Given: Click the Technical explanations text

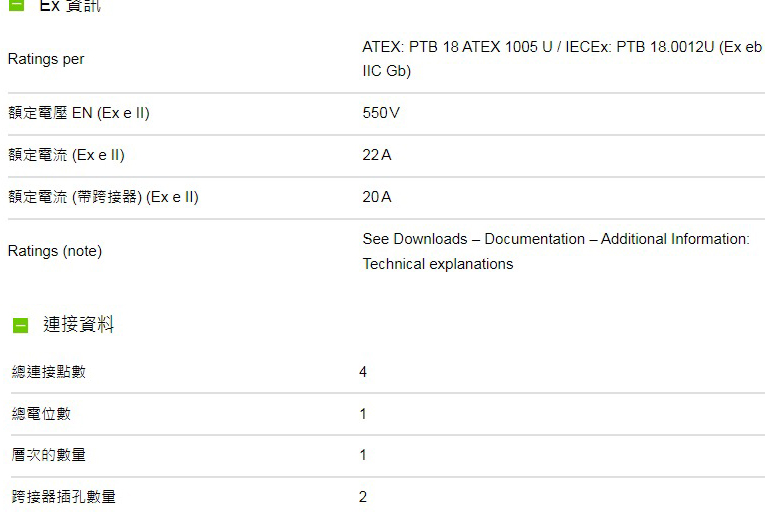Looking at the screenshot, I should pyautogui.click(x=438, y=264).
